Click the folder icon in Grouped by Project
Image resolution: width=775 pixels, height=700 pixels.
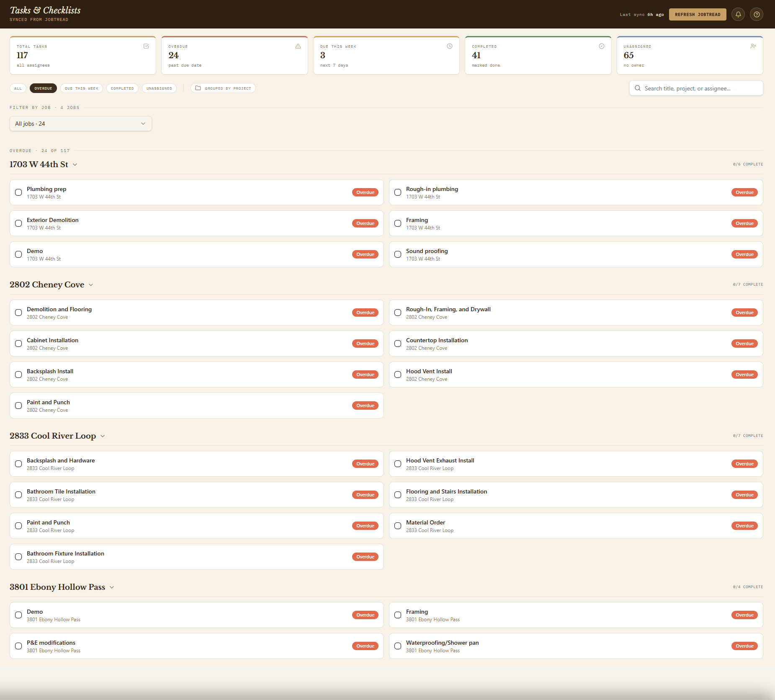pyautogui.click(x=198, y=88)
